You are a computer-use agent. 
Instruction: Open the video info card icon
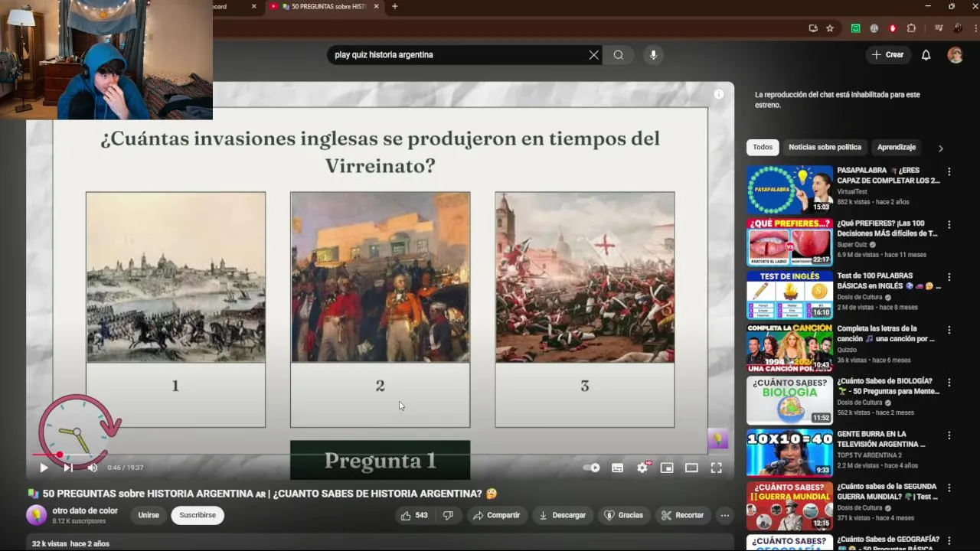718,94
